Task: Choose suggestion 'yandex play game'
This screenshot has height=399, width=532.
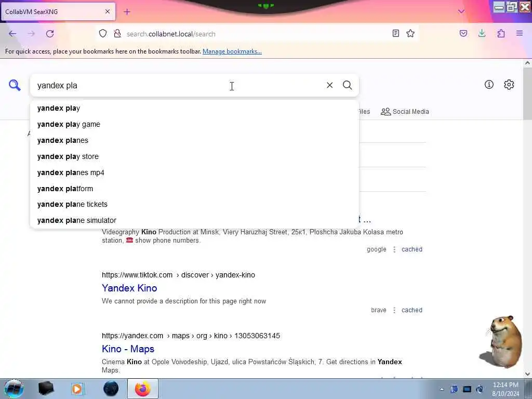Action: [194, 124]
